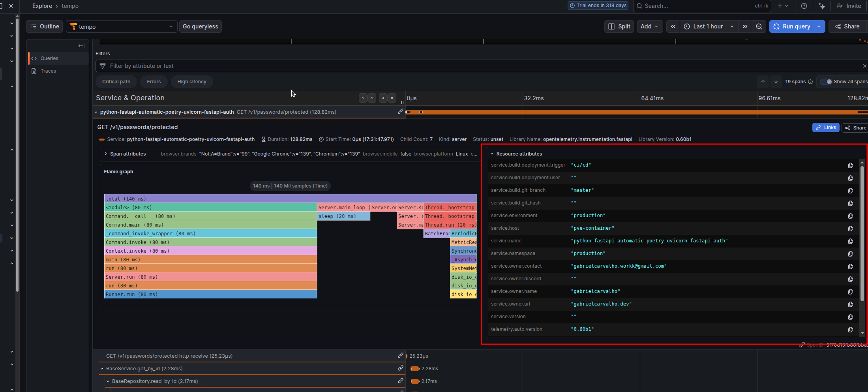Toggle the Critical path filter
Viewport: 868px width, 392px height.
(116, 82)
